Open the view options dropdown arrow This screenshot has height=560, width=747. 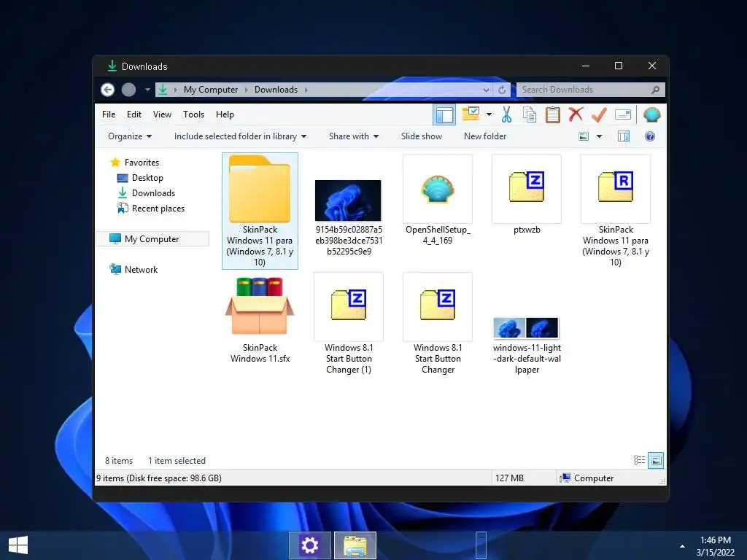600,136
